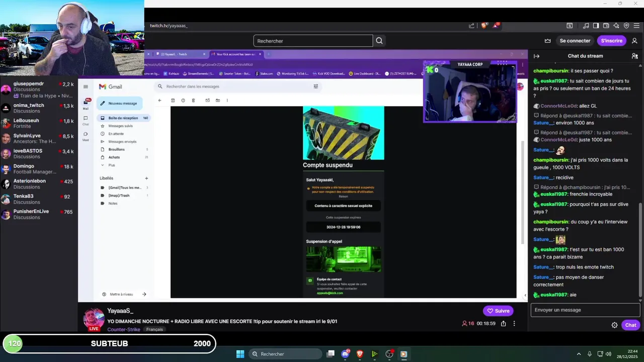Click the S'inscrire button
Viewport: 644px width, 362px height.
(612, 41)
